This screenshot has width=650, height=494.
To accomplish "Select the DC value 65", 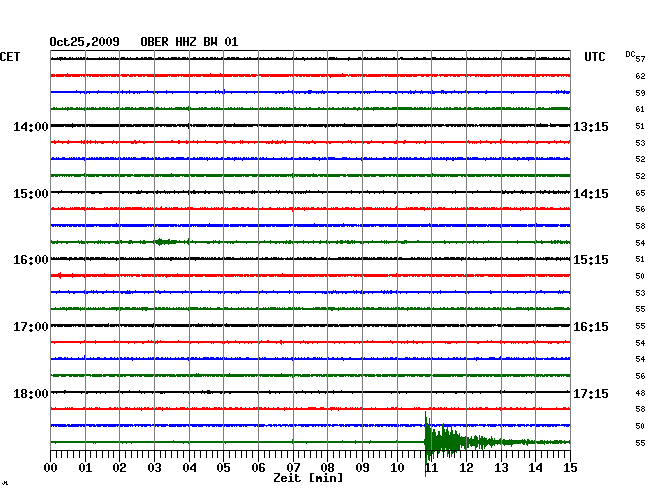I will pyautogui.click(x=640, y=193).
